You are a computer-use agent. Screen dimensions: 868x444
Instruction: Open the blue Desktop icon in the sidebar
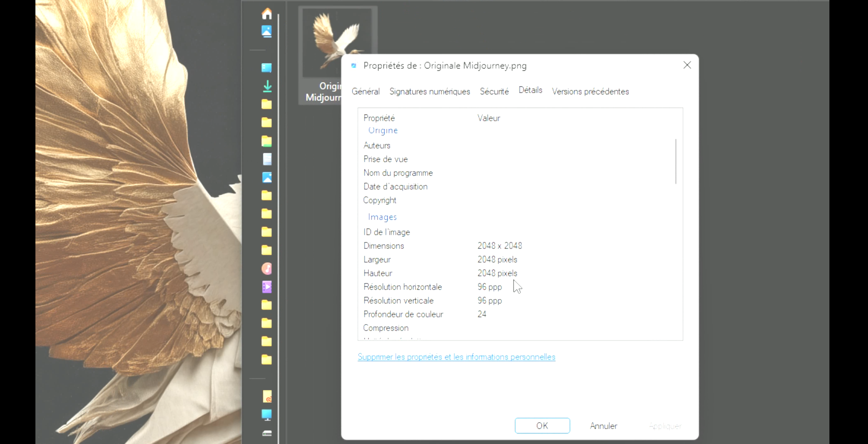click(267, 68)
